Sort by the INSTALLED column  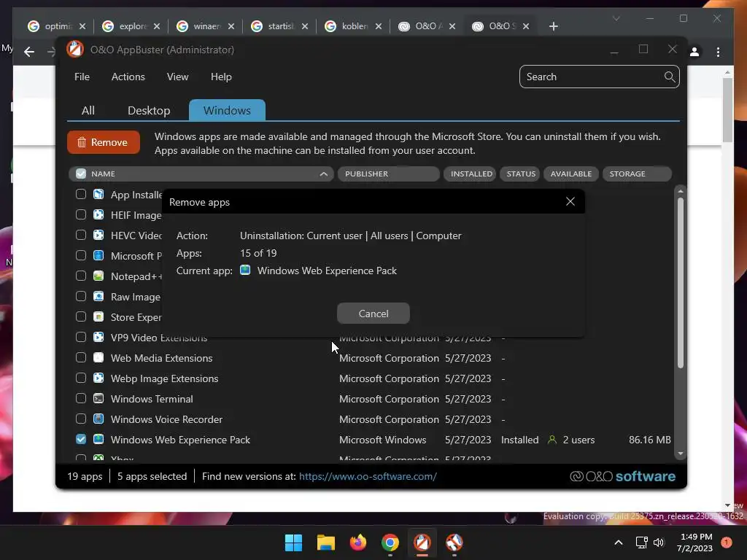coord(471,174)
